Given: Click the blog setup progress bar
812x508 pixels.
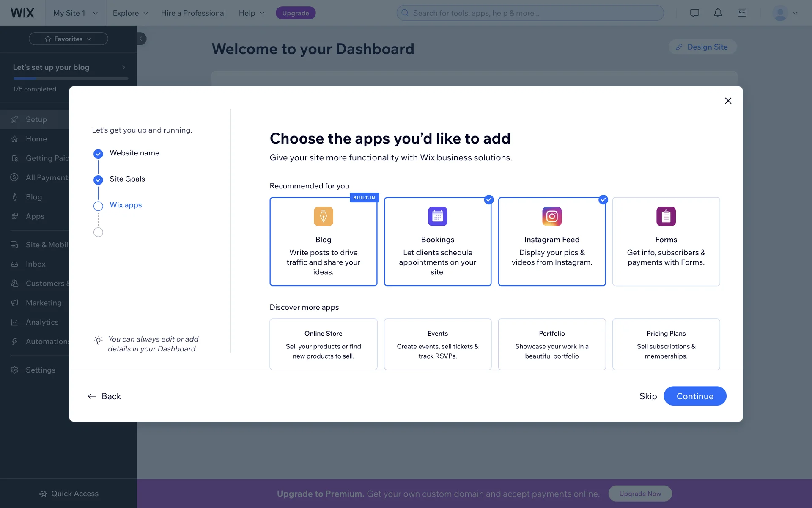Looking at the screenshot, I should pos(70,78).
